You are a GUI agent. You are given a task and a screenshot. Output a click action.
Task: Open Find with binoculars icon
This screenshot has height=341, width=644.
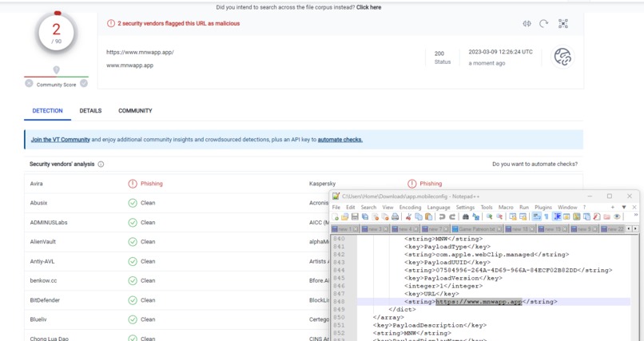coord(466,216)
